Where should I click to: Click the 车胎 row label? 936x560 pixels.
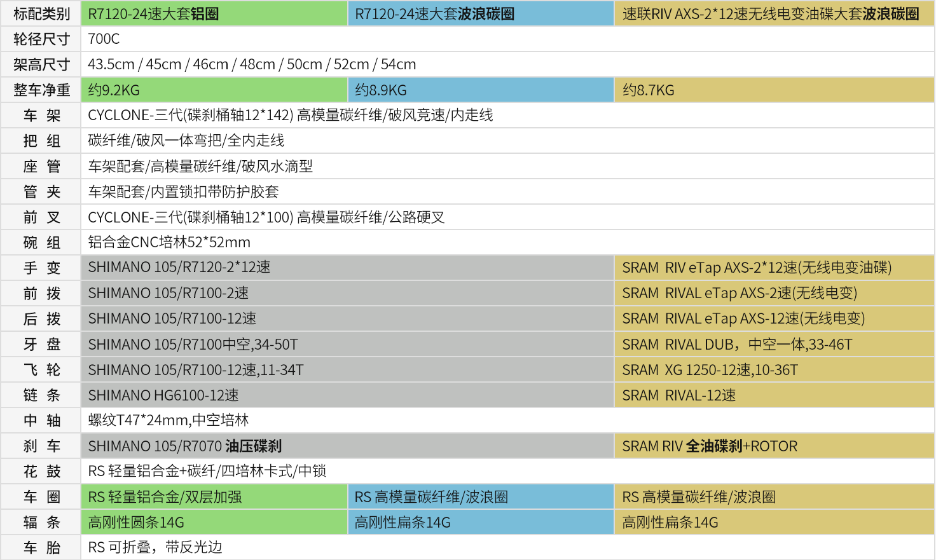tap(41, 547)
